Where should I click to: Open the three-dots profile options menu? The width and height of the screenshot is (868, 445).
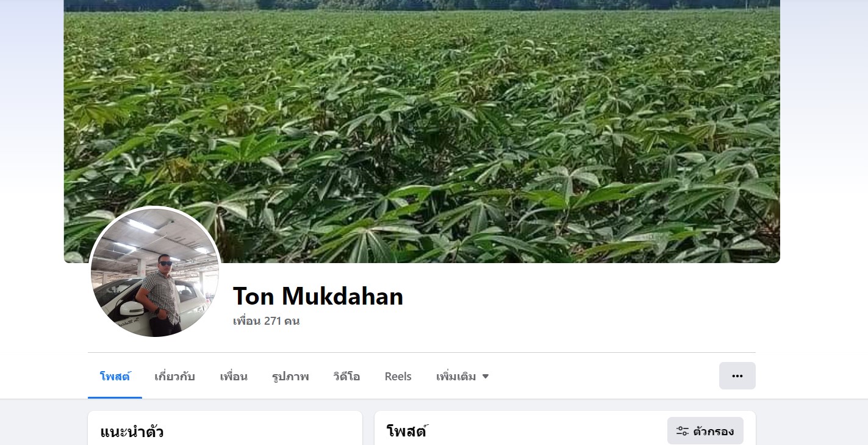click(737, 376)
